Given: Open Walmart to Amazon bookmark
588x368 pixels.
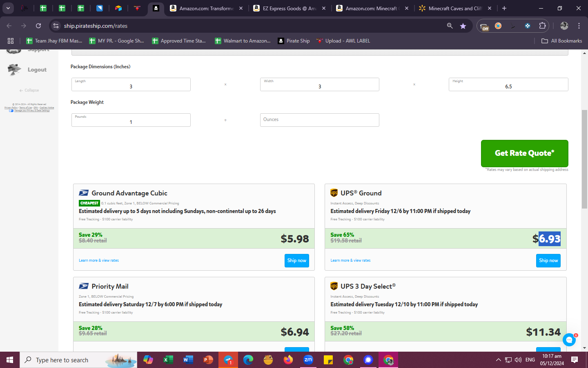Looking at the screenshot, I should (243, 41).
